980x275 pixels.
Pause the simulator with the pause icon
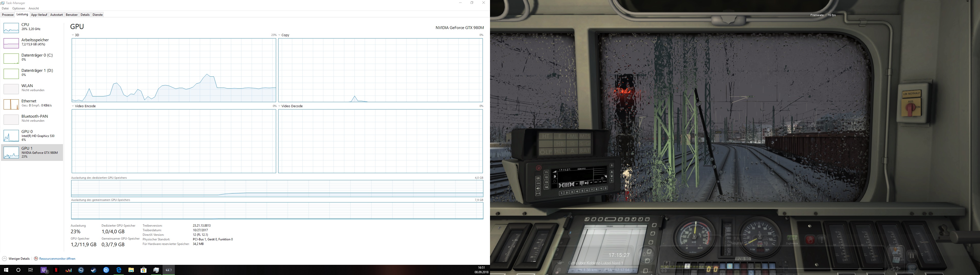click(912, 255)
